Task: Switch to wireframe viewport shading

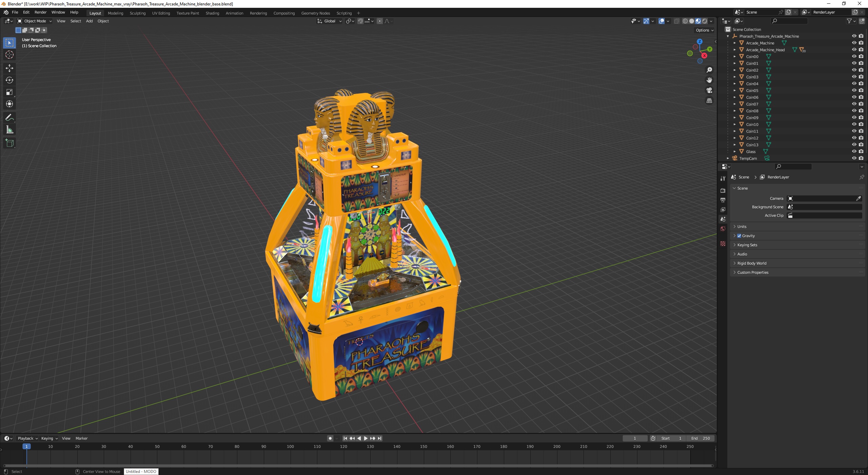Action: click(x=685, y=21)
